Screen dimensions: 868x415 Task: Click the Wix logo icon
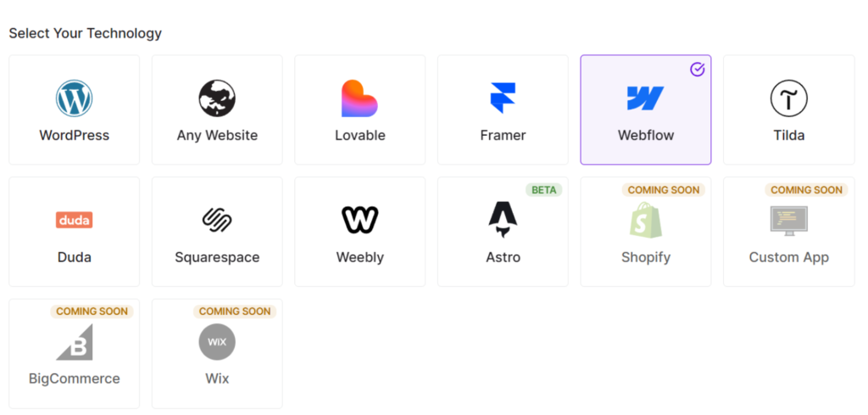tap(217, 342)
